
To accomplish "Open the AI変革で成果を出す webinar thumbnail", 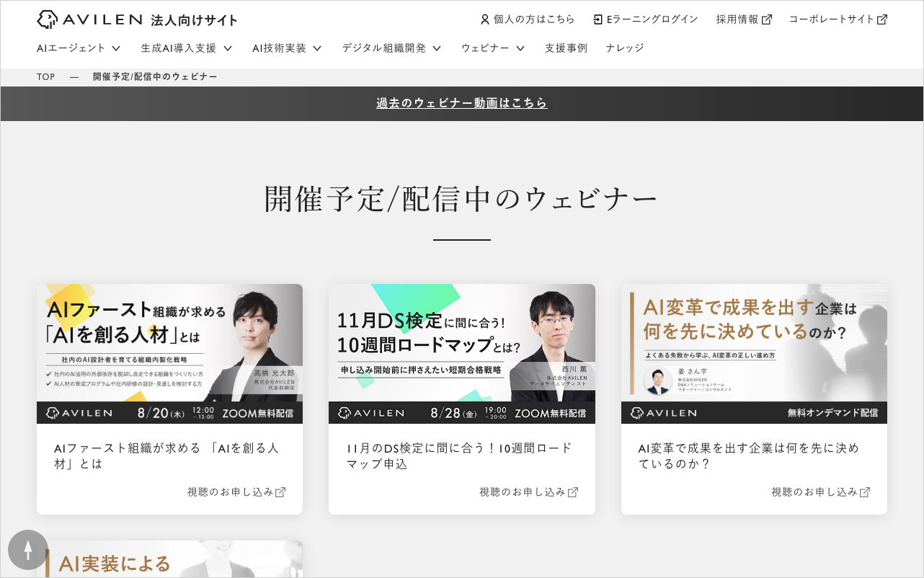I will tap(754, 354).
